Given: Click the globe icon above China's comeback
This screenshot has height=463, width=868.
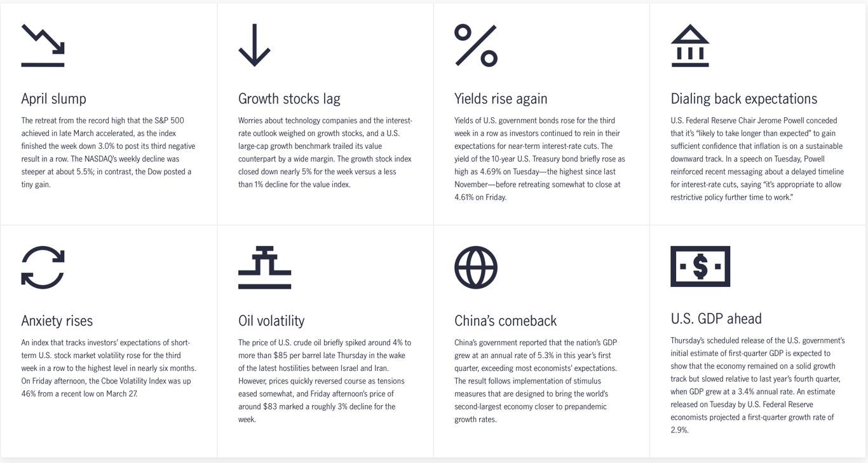Looking at the screenshot, I should click(x=476, y=267).
